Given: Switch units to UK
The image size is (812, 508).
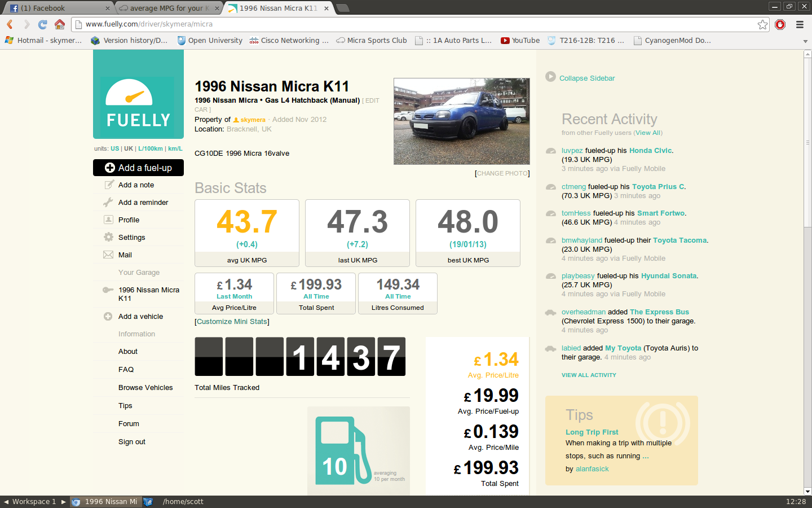Looking at the screenshot, I should pyautogui.click(x=129, y=148).
